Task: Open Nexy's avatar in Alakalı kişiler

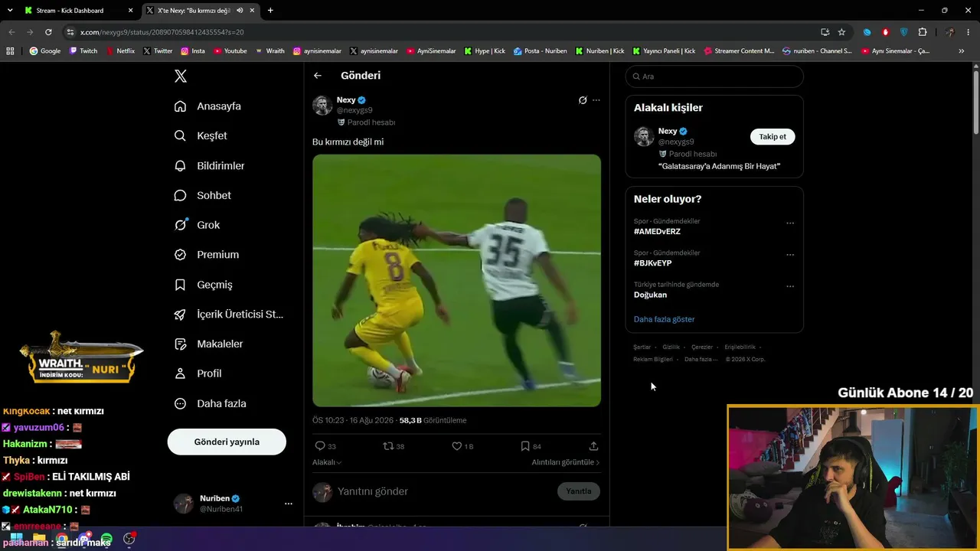Action: 644,136
